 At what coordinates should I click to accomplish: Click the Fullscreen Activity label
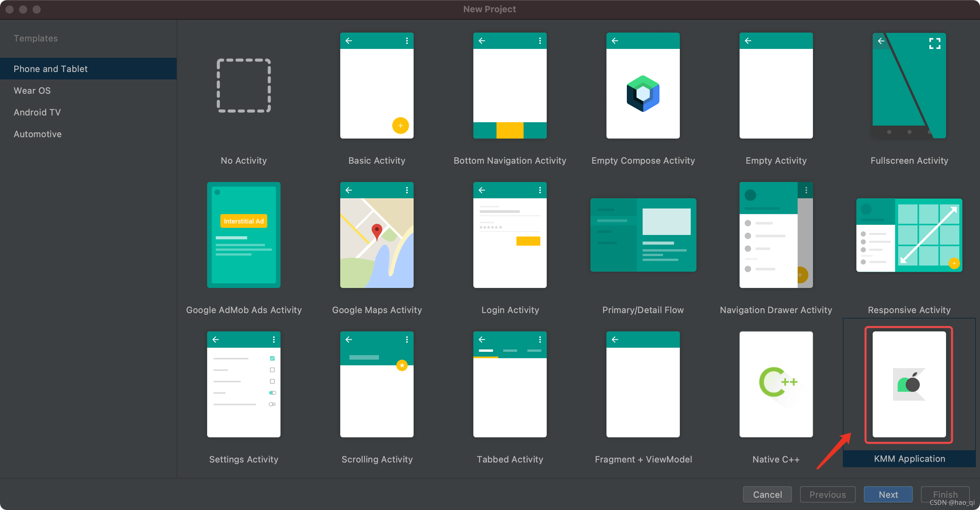tap(909, 161)
